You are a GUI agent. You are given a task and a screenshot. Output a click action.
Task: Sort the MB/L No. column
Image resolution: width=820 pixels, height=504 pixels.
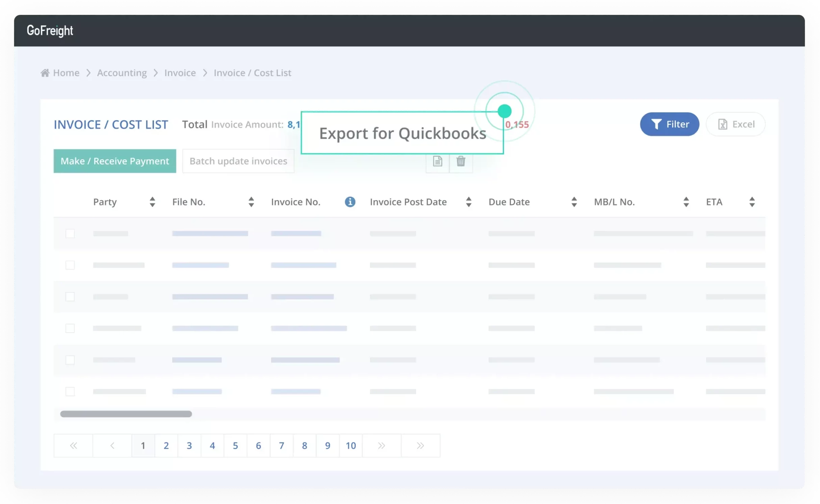point(686,202)
